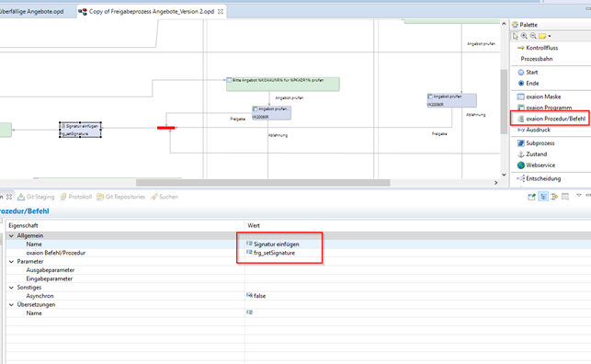Toggle the show advanced properties icon
The image size is (591, 364).
pos(554,197)
